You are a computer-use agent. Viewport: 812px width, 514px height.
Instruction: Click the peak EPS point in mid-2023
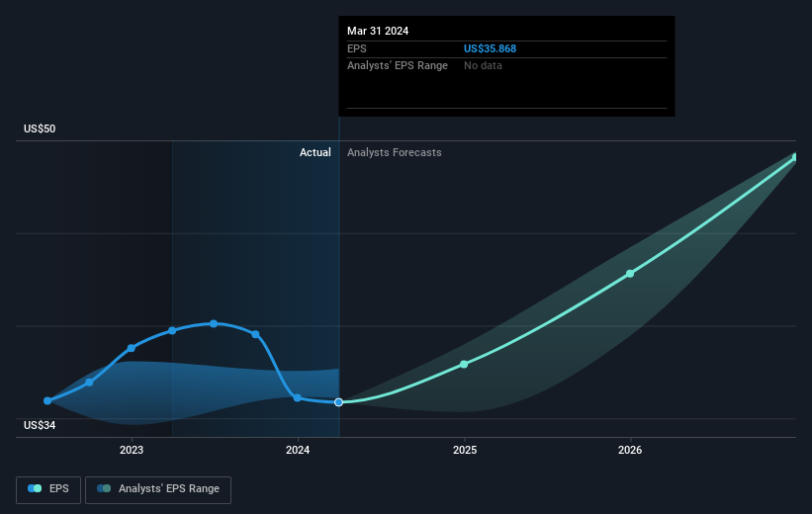[x=214, y=323]
